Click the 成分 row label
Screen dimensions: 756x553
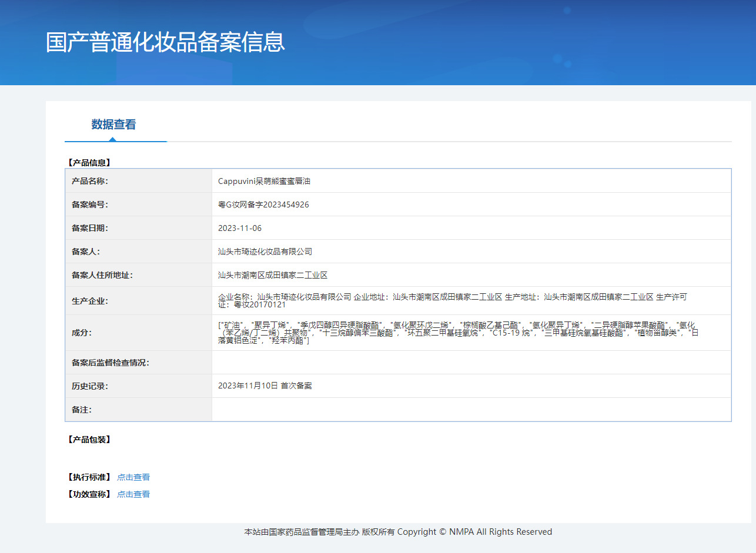(x=82, y=333)
